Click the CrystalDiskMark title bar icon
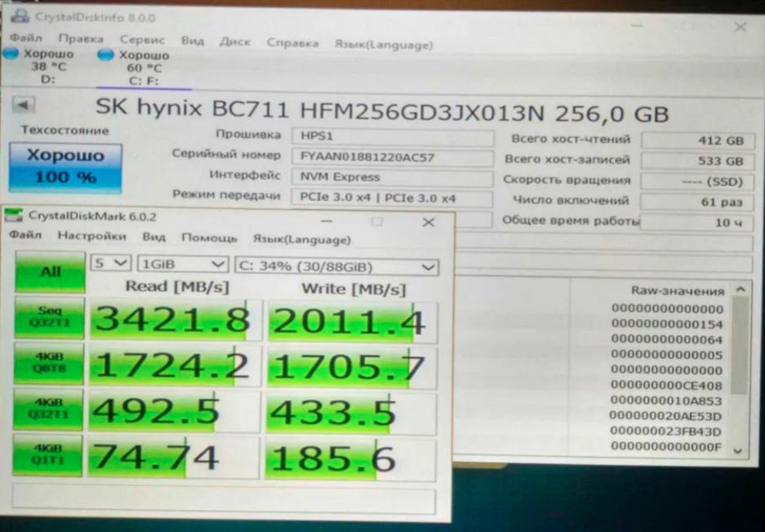 pyautogui.click(x=14, y=215)
